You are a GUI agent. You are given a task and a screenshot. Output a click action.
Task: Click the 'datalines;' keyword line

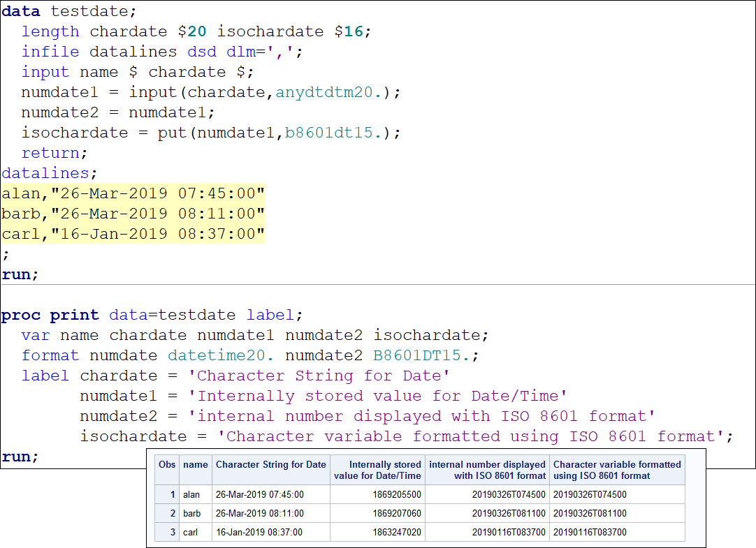click(49, 173)
